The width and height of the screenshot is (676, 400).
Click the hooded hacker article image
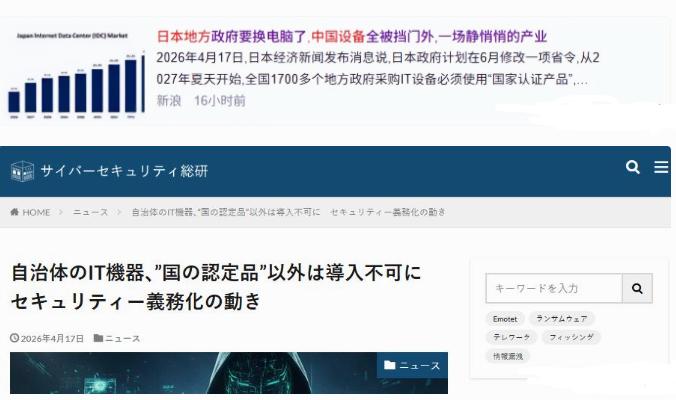point(228,373)
